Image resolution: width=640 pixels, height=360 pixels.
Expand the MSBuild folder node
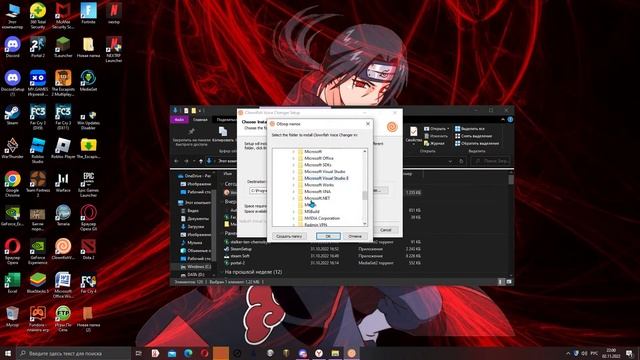tap(293, 211)
